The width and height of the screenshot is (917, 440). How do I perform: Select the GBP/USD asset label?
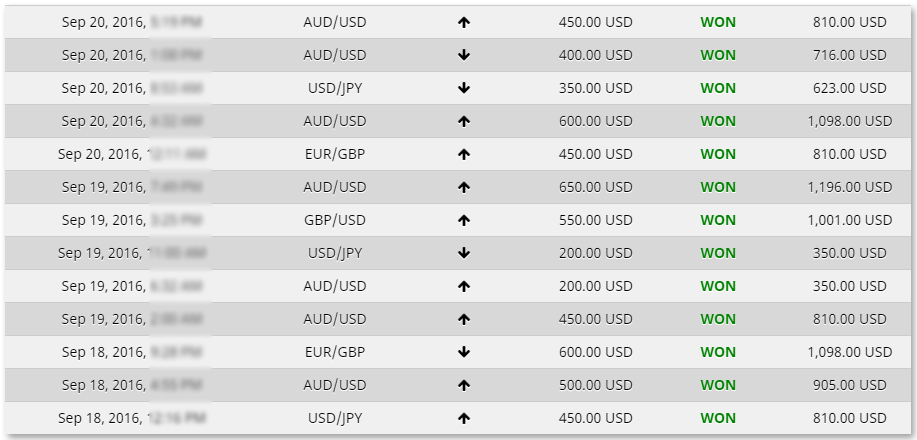click(x=335, y=221)
